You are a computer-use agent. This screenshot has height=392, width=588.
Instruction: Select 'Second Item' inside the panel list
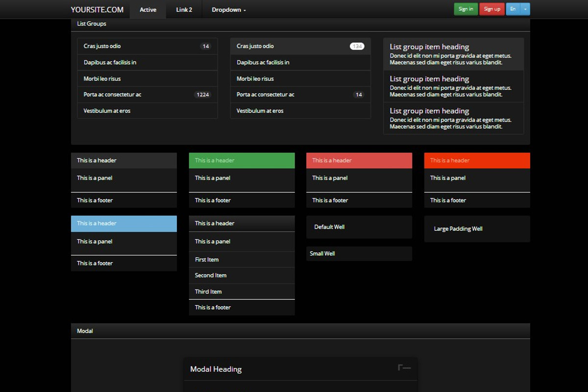tap(210, 275)
